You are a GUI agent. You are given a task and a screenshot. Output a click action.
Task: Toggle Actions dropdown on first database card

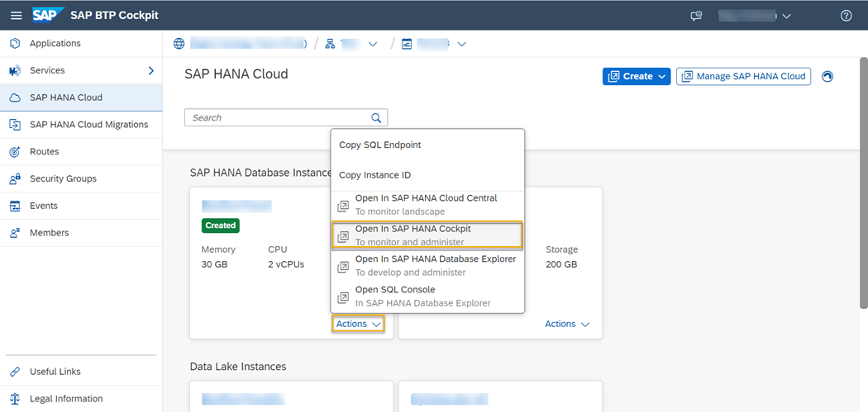[x=358, y=324]
